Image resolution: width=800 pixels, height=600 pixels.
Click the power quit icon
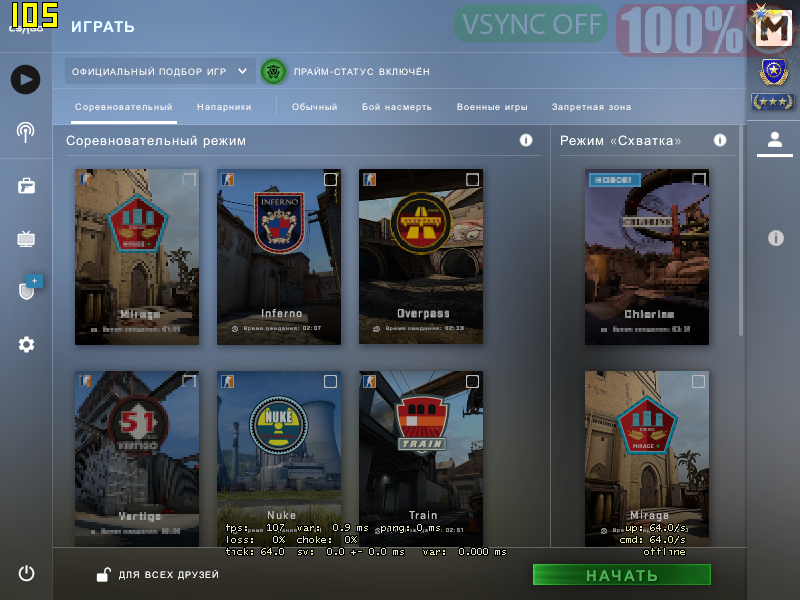click(x=26, y=573)
